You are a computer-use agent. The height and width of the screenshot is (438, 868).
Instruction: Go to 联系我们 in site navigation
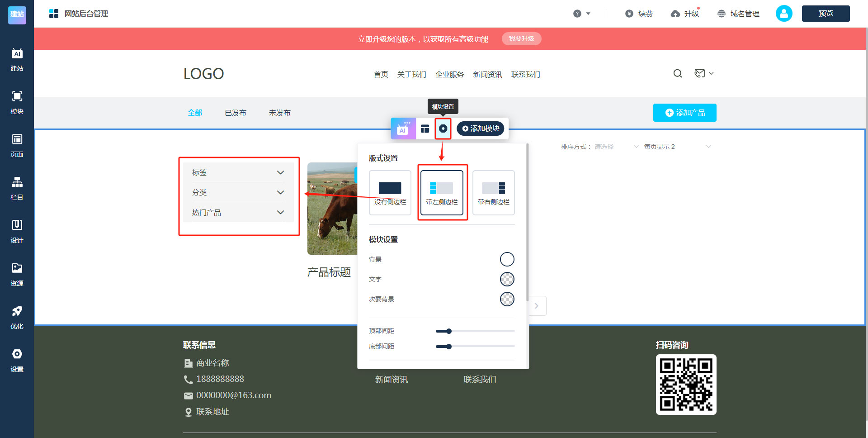point(525,74)
